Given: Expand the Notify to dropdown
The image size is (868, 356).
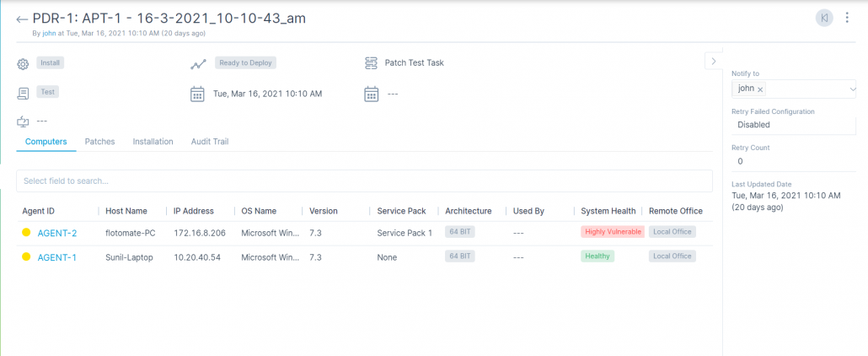Looking at the screenshot, I should click(x=852, y=89).
